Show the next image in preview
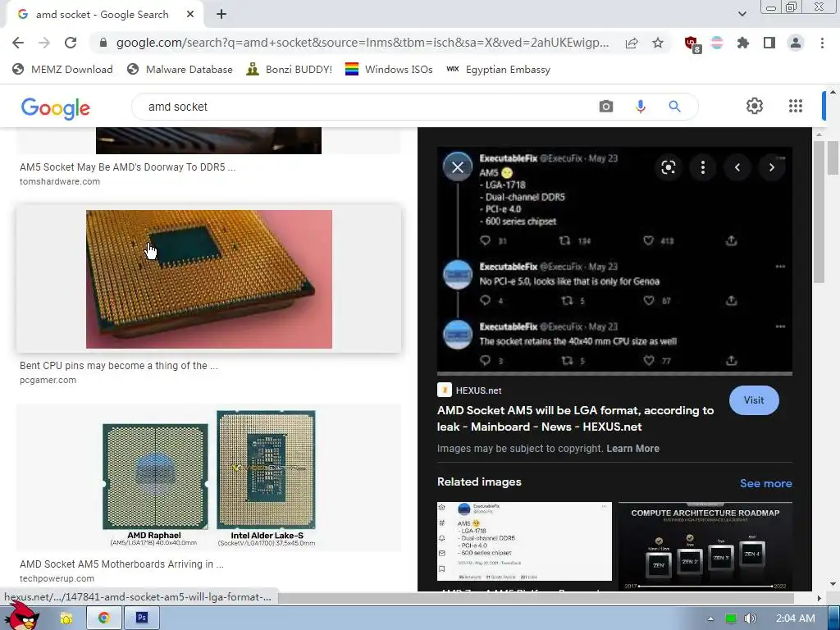Image resolution: width=840 pixels, height=630 pixels. click(771, 167)
